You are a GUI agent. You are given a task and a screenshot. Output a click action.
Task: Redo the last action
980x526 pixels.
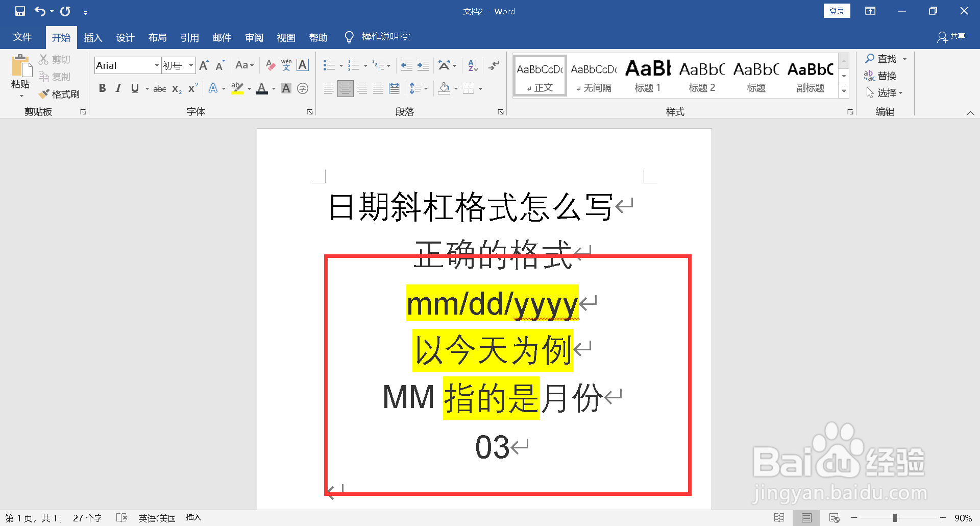click(65, 11)
